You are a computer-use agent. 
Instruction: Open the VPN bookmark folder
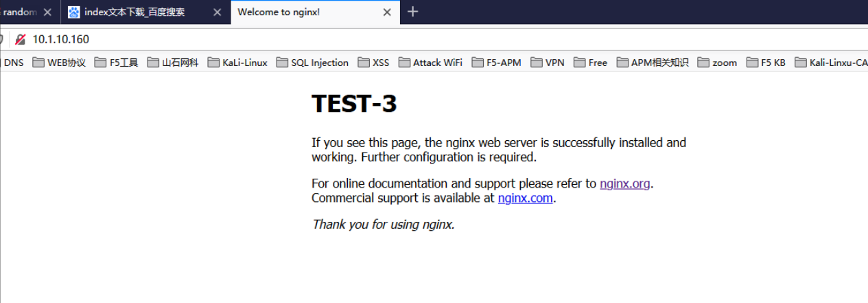[x=548, y=63]
